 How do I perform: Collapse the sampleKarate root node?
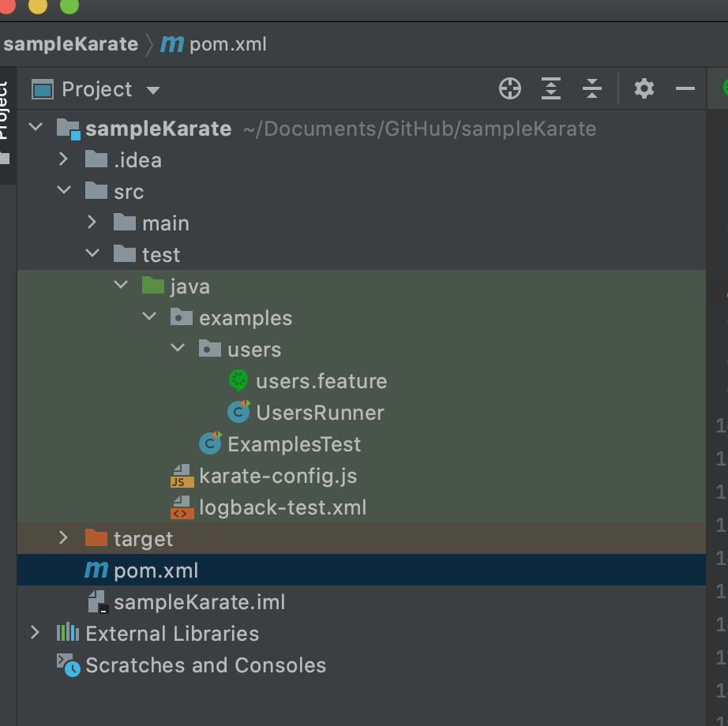(x=36, y=126)
